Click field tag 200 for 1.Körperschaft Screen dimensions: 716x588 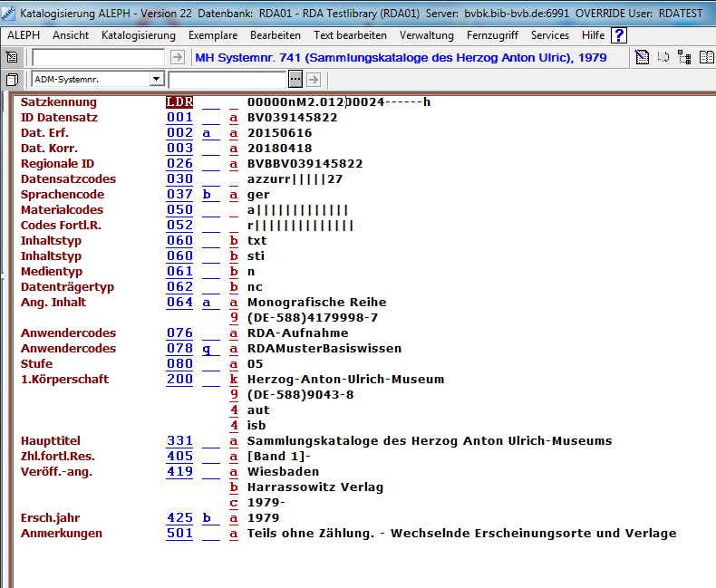(x=179, y=380)
